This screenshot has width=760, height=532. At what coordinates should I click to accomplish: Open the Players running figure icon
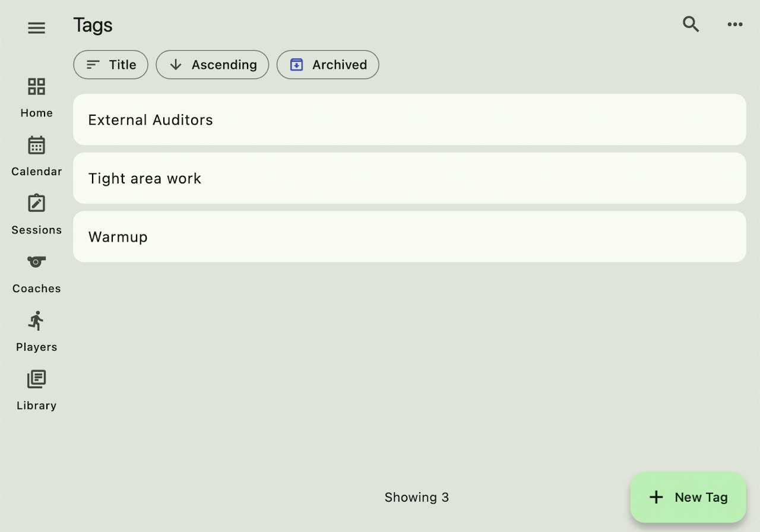(x=36, y=321)
